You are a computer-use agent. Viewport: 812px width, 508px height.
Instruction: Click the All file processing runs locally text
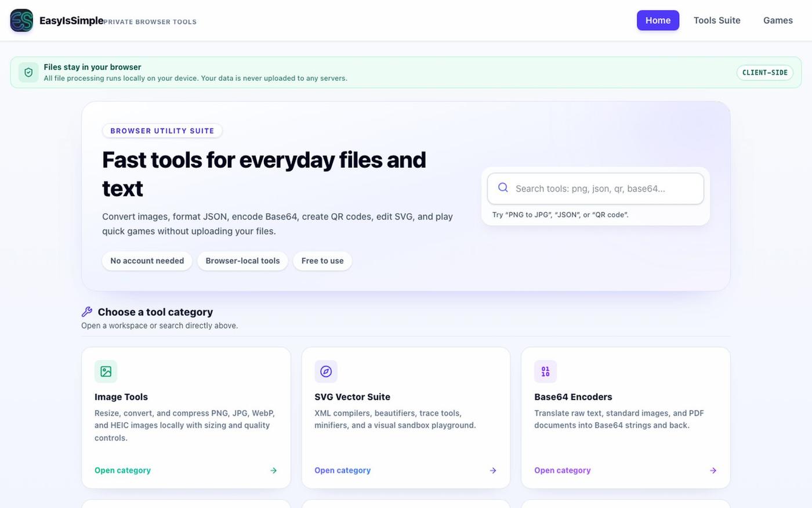click(195, 78)
